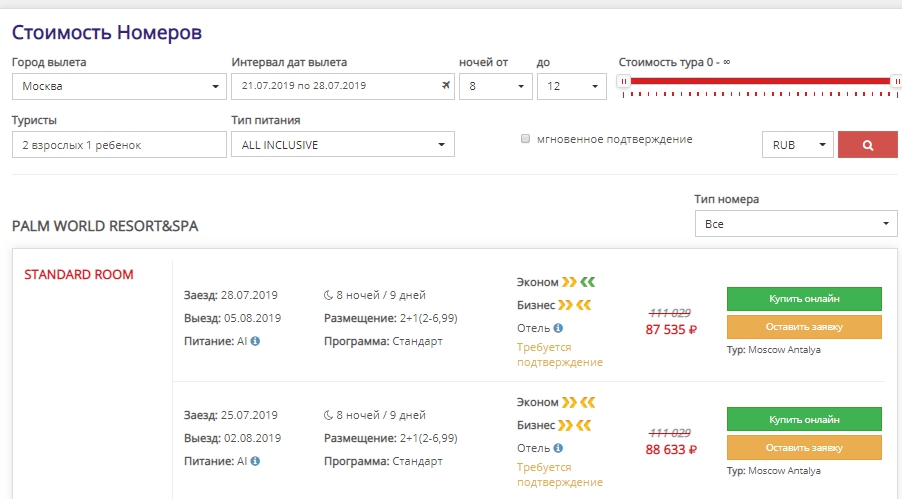This screenshot has width=902, height=499.
Task: Click the Бизнес flight arrows for the 28.07.2019 tour
Action: click(x=575, y=305)
